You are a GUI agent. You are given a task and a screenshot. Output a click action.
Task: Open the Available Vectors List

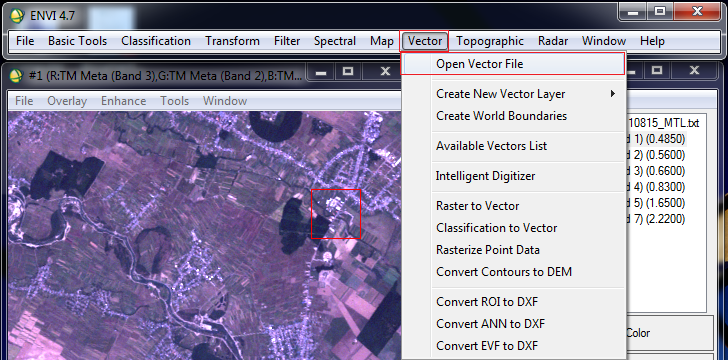(491, 146)
